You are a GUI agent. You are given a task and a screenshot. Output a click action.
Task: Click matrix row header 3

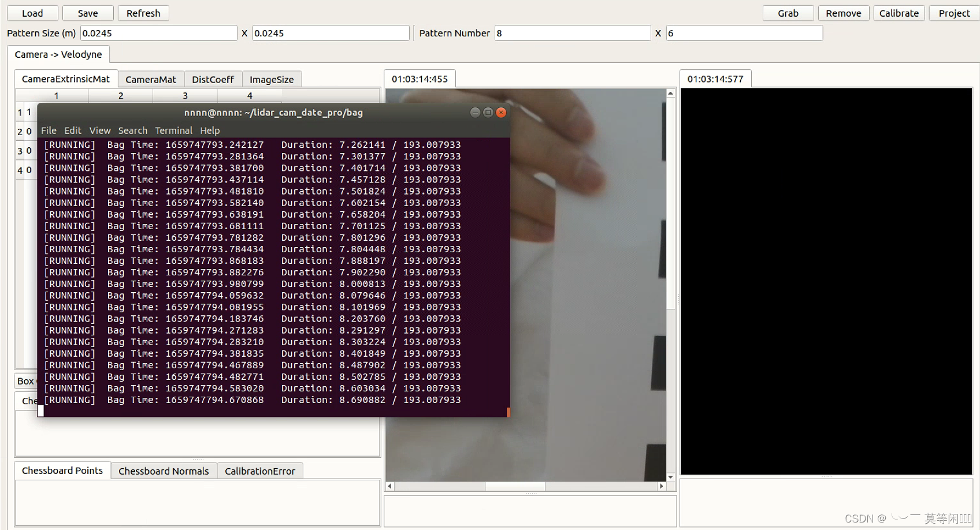(20, 151)
